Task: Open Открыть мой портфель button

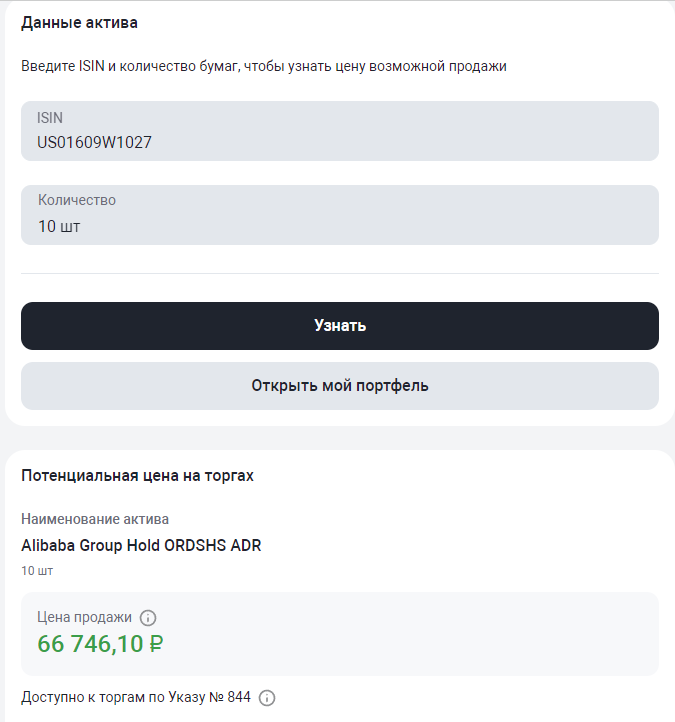Action: pos(340,386)
